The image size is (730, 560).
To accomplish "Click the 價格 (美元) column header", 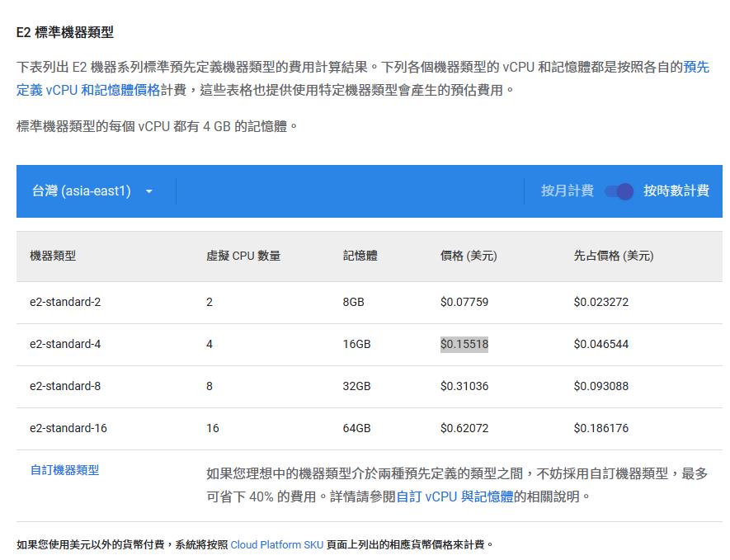I will pos(469,256).
